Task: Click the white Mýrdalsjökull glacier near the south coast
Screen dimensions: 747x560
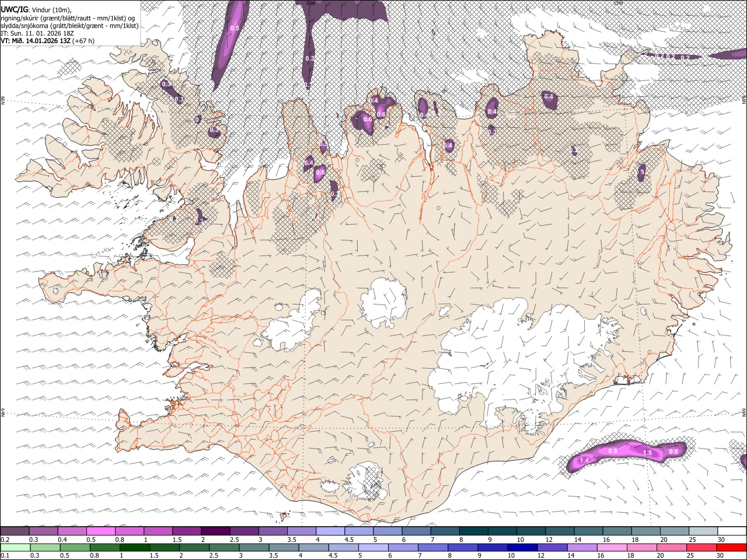Action: pos(365,481)
